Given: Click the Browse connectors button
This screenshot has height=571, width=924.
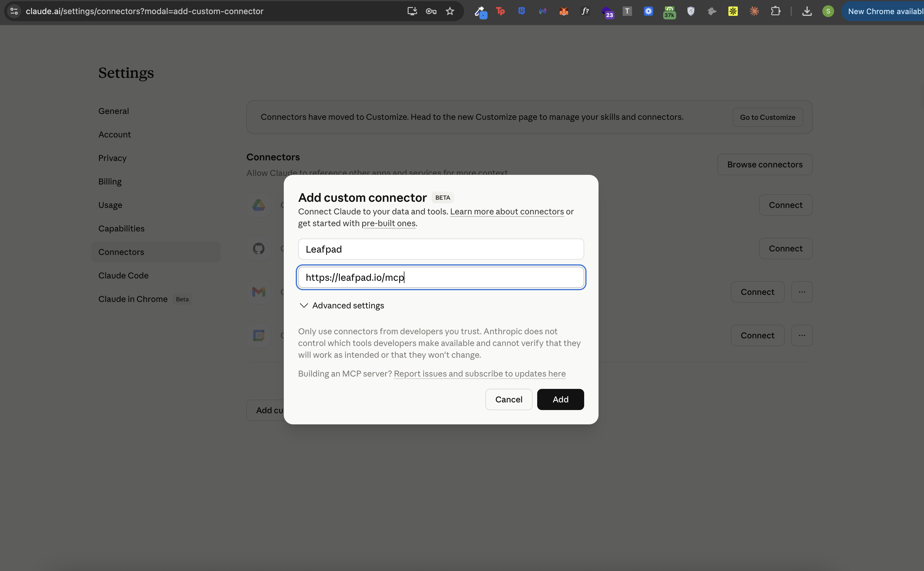Looking at the screenshot, I should [765, 164].
